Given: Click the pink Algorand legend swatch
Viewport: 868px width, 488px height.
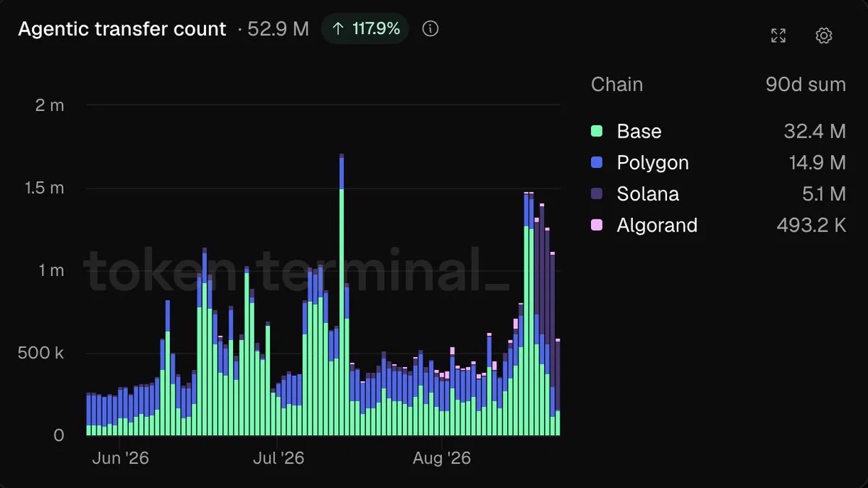Looking at the screenshot, I should coord(597,225).
